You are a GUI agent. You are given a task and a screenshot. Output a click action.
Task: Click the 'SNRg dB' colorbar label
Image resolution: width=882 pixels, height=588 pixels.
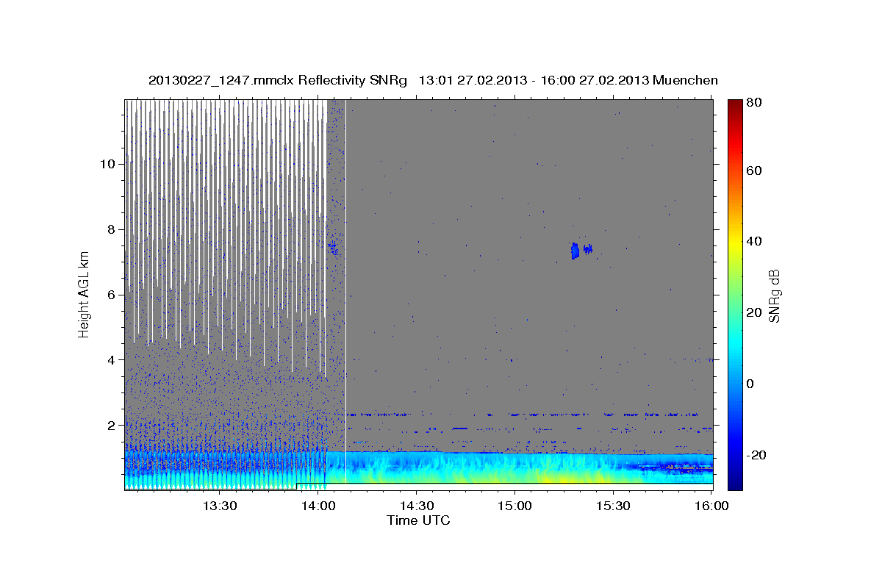(x=775, y=295)
